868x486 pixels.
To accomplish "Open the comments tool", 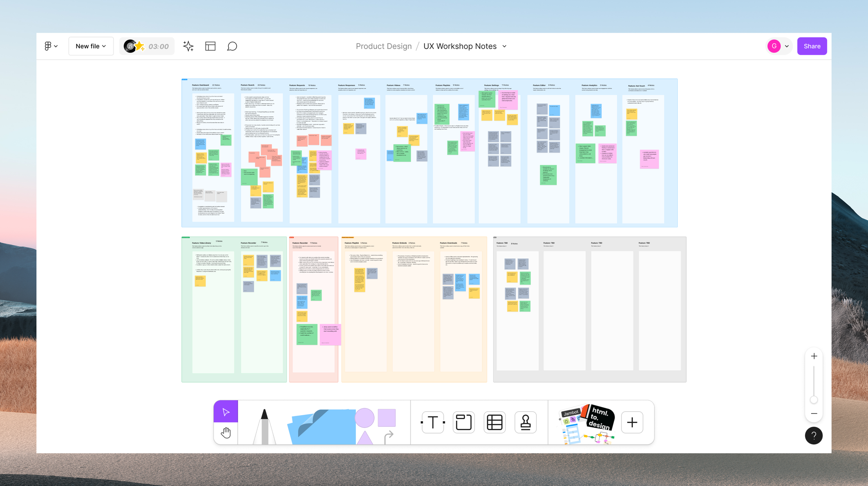I will tap(232, 46).
